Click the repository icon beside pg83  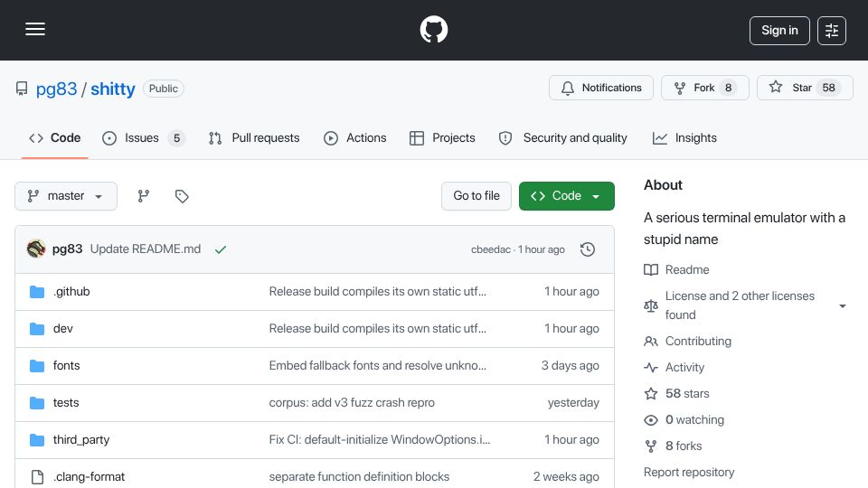(22, 89)
